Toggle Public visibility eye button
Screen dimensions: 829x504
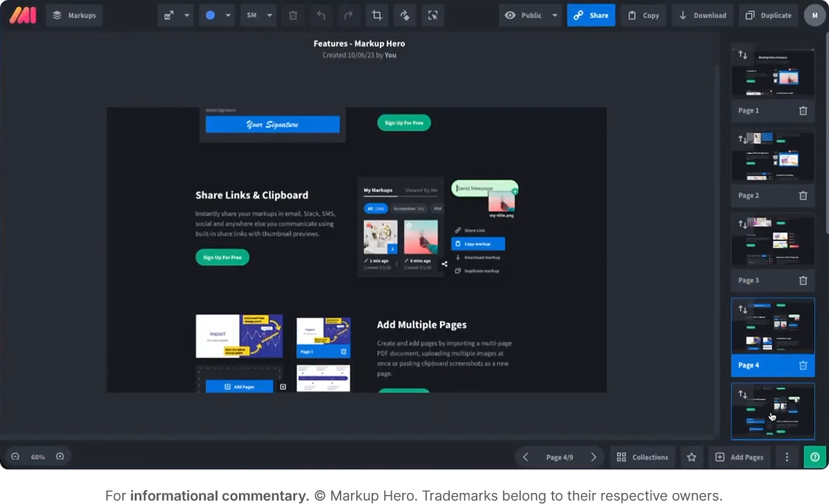(523, 15)
